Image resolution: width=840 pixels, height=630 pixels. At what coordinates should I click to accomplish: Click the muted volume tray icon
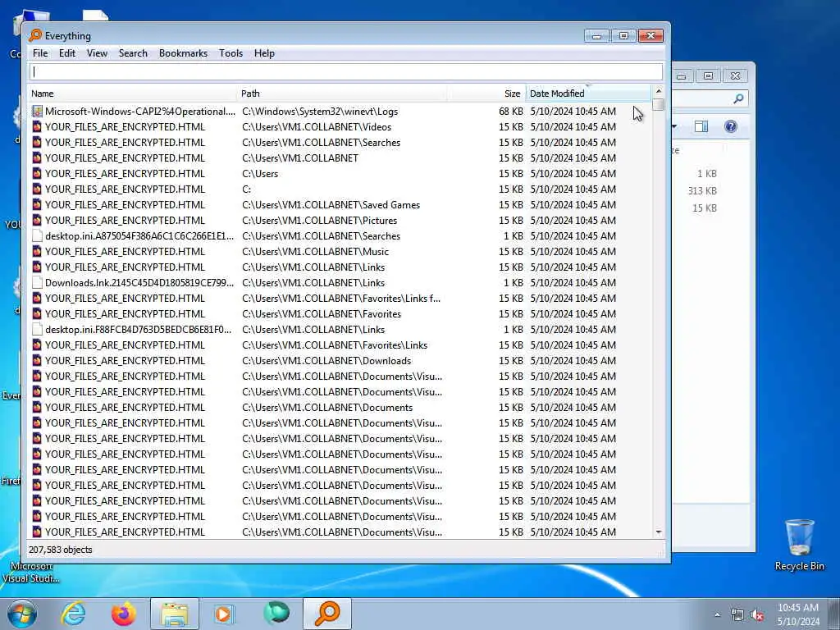click(x=757, y=615)
